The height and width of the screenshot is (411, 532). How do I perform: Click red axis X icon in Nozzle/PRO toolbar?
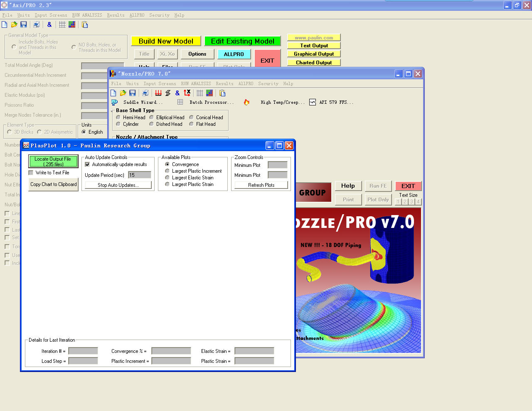click(x=187, y=93)
